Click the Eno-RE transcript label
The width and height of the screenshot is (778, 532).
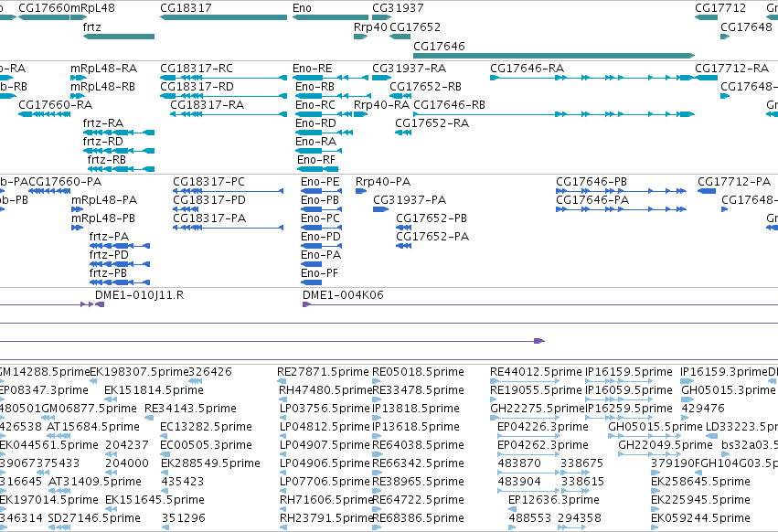pos(312,68)
